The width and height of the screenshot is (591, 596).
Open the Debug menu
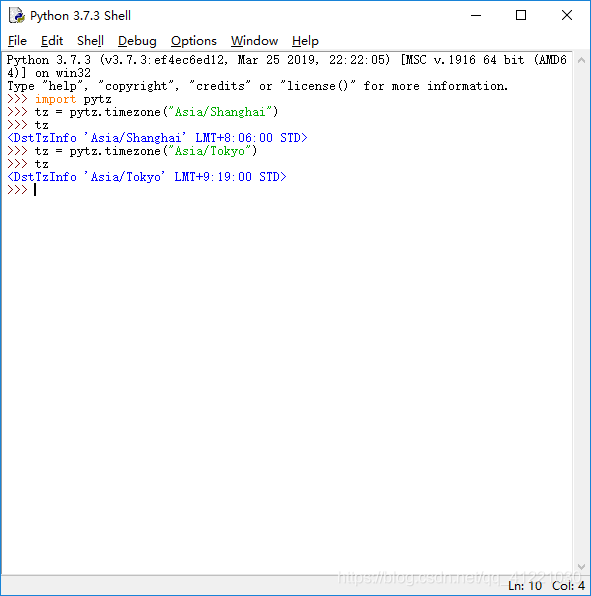137,41
